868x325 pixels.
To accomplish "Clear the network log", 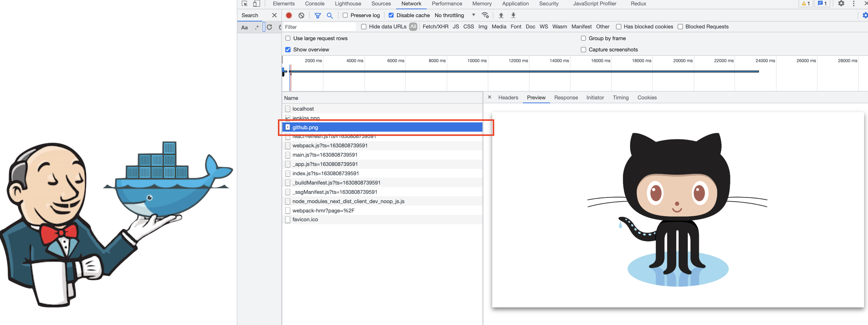I will coord(301,15).
